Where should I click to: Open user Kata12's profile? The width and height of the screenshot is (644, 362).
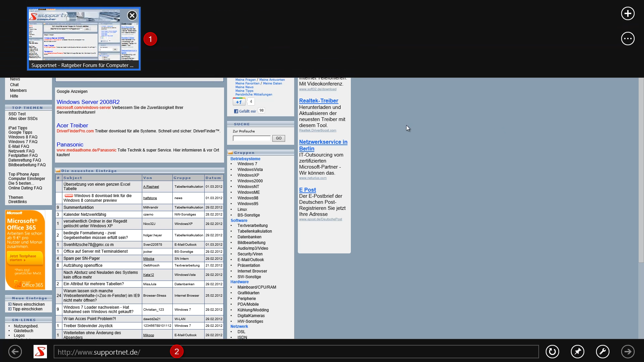click(x=148, y=275)
